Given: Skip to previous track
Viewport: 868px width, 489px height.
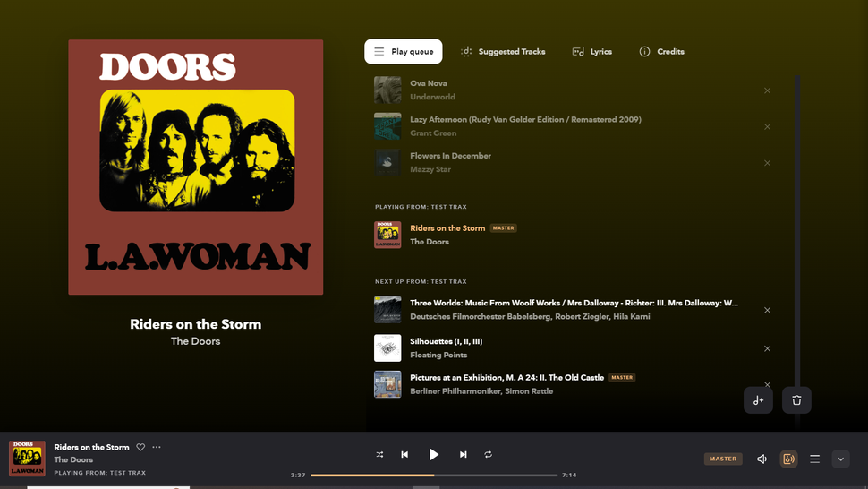Looking at the screenshot, I should pos(404,454).
